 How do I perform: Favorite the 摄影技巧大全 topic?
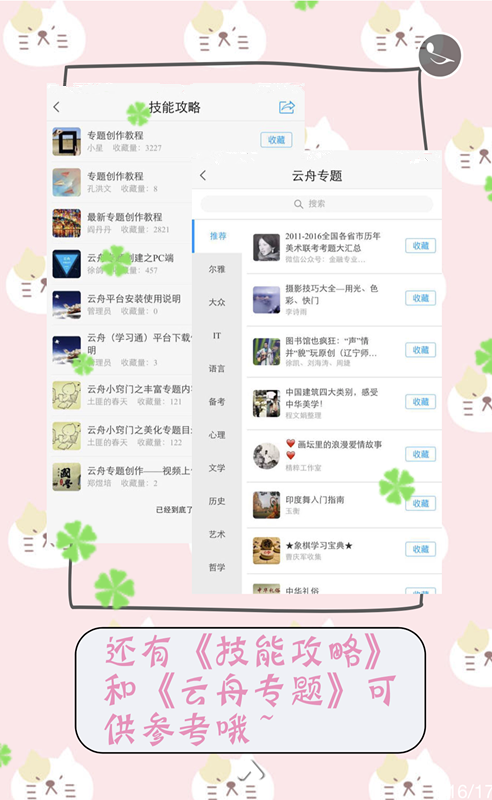pos(421,298)
